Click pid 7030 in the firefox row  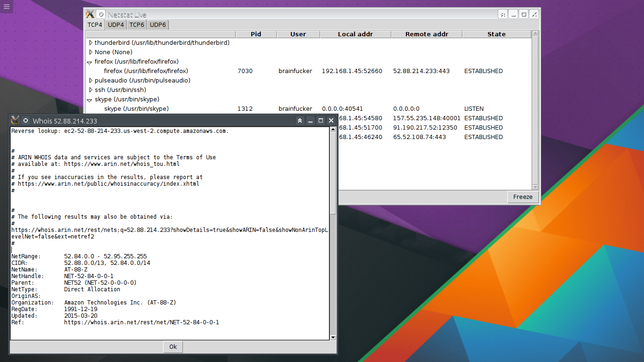(245, 71)
